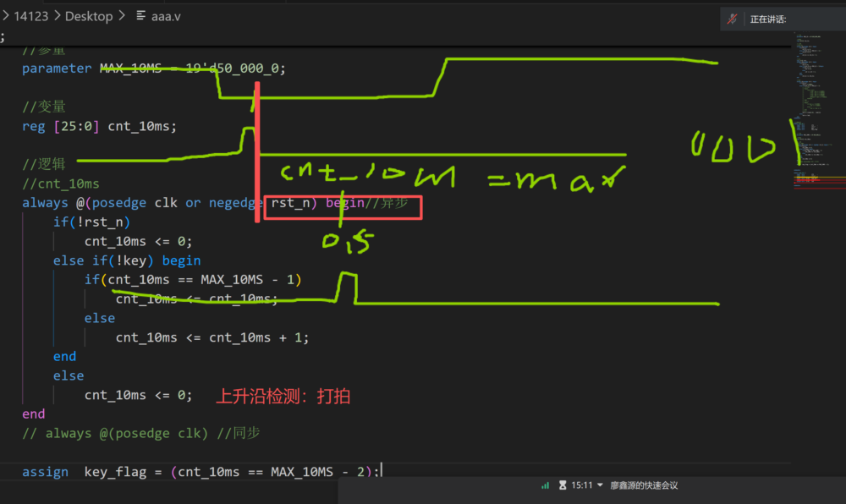
Task: Click the red 上升沿检测：打拍 annotation text
Action: point(283,396)
